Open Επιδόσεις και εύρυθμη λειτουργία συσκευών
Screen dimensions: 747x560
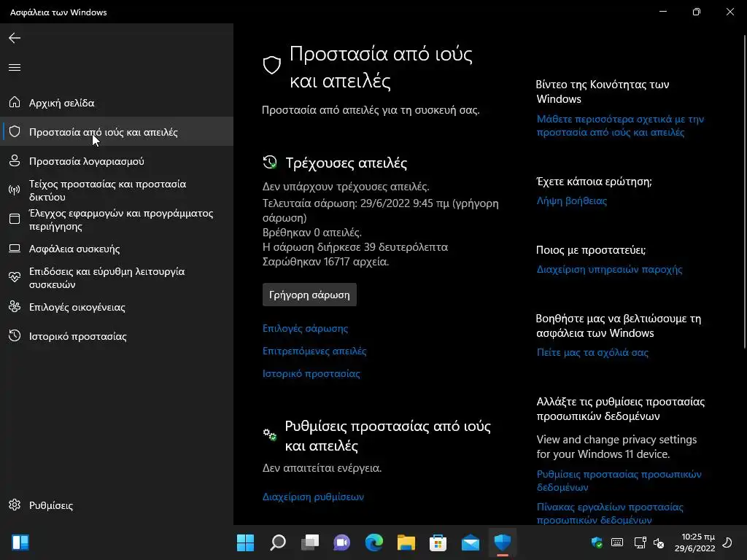click(117, 277)
